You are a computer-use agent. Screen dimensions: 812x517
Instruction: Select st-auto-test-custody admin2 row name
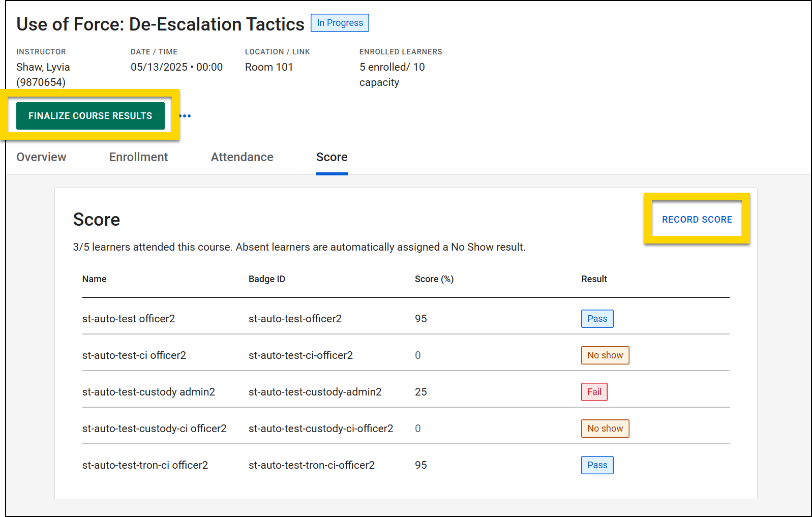(148, 392)
